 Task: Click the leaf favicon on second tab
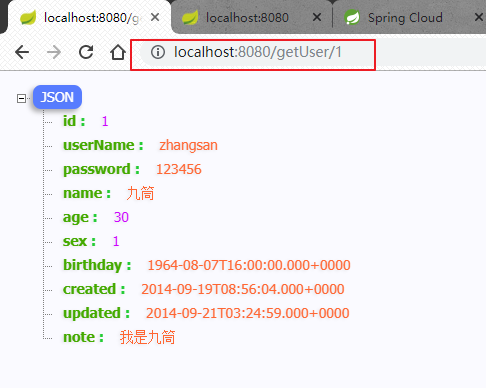click(190, 18)
